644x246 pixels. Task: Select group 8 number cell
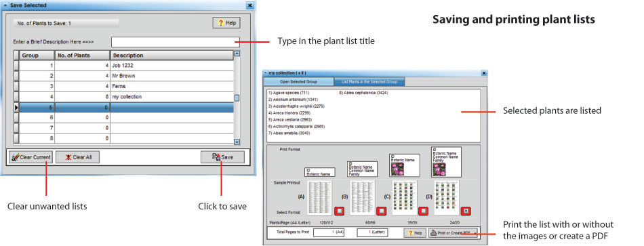pos(37,139)
